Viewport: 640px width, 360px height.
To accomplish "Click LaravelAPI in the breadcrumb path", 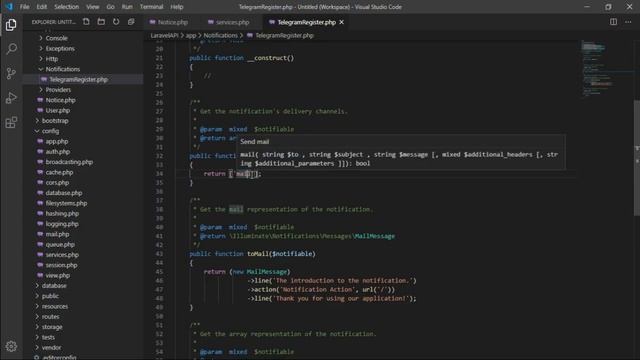I will 164,36.
